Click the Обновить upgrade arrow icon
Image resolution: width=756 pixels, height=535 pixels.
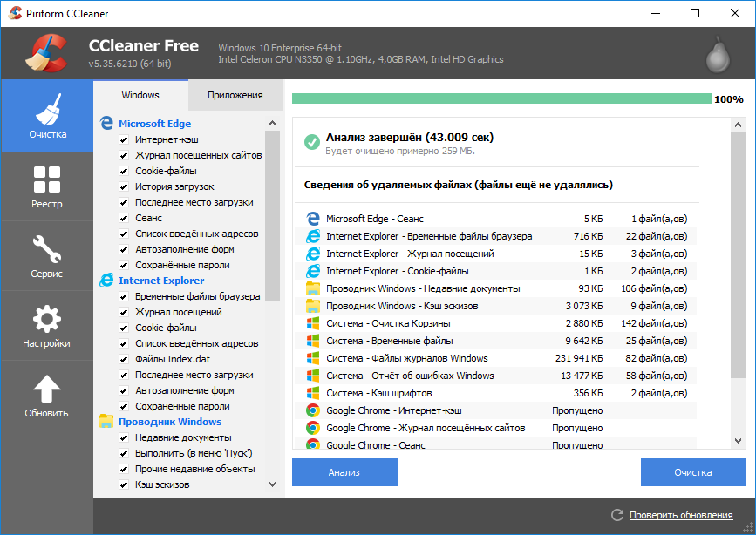point(47,389)
